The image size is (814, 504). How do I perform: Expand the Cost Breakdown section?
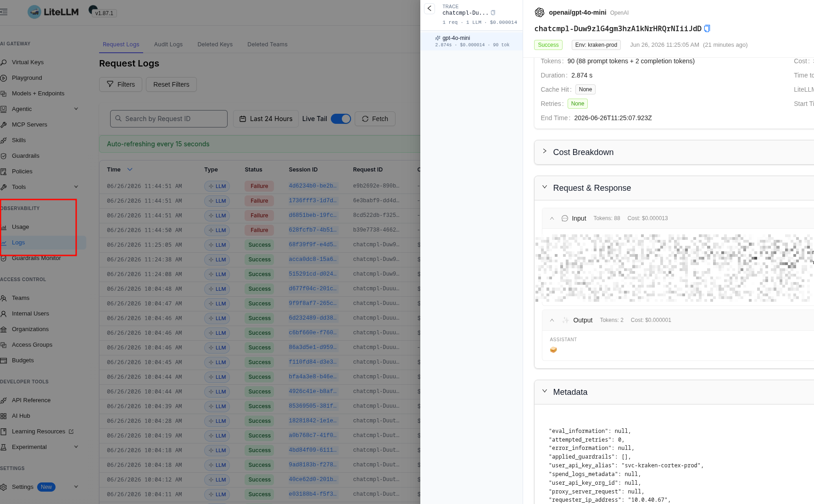(x=545, y=151)
